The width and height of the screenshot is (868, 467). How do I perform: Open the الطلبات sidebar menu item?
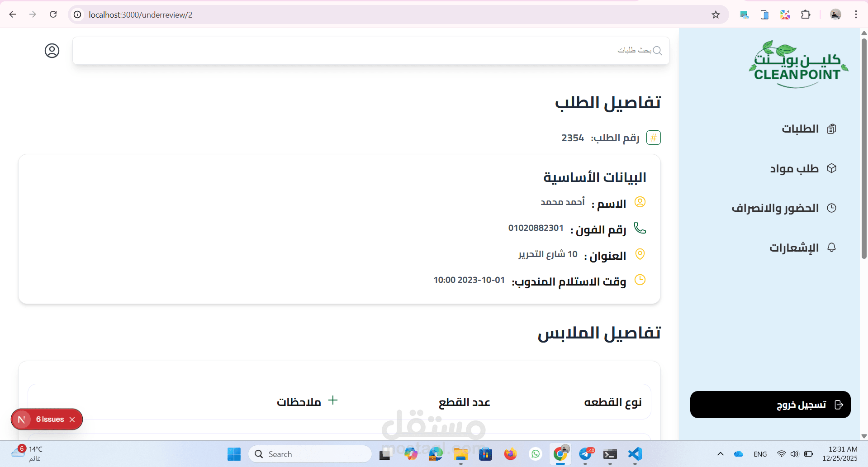point(809,129)
